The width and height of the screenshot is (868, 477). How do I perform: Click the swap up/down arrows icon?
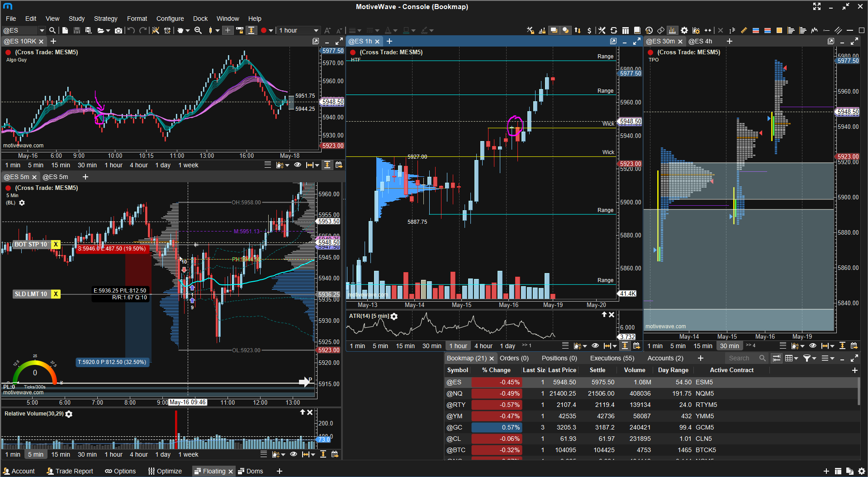(578, 30)
